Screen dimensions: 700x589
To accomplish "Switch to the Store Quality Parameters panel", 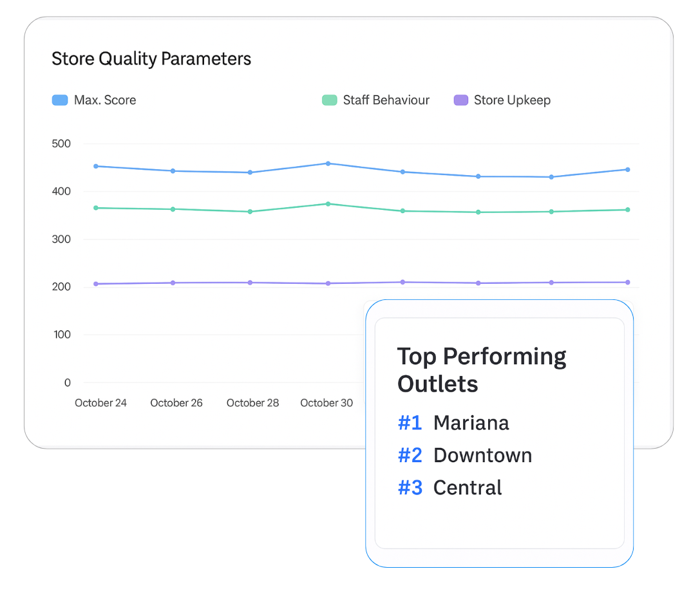I will tap(151, 59).
